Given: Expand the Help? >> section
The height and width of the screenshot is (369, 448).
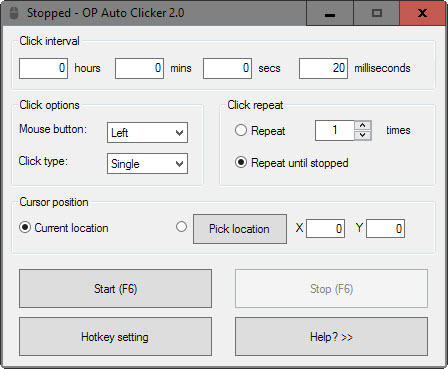Looking at the screenshot, I should [x=331, y=336].
